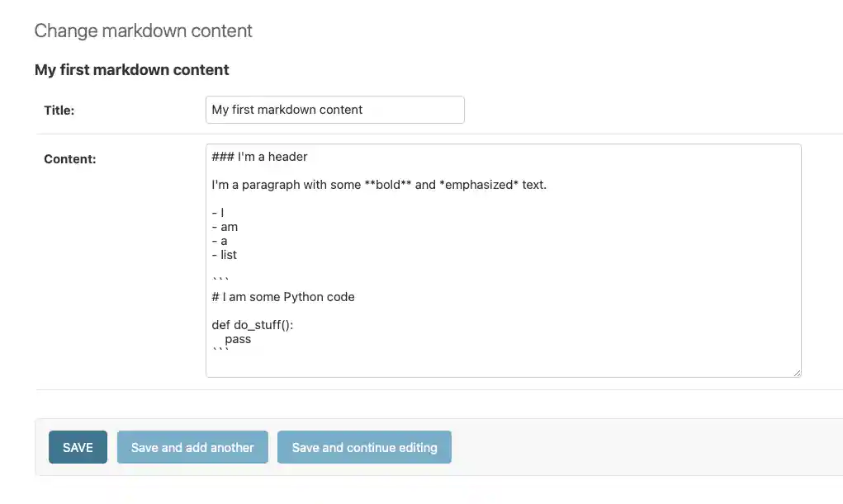Click inside the Title input field
The height and width of the screenshot is (504, 843).
click(x=334, y=109)
